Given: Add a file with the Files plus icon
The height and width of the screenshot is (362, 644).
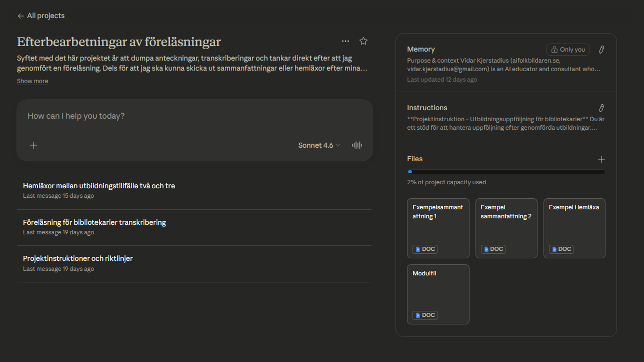Looking at the screenshot, I should click(x=601, y=159).
